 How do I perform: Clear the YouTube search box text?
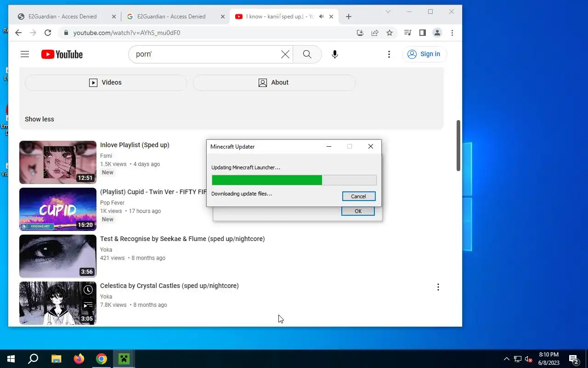pos(285,54)
